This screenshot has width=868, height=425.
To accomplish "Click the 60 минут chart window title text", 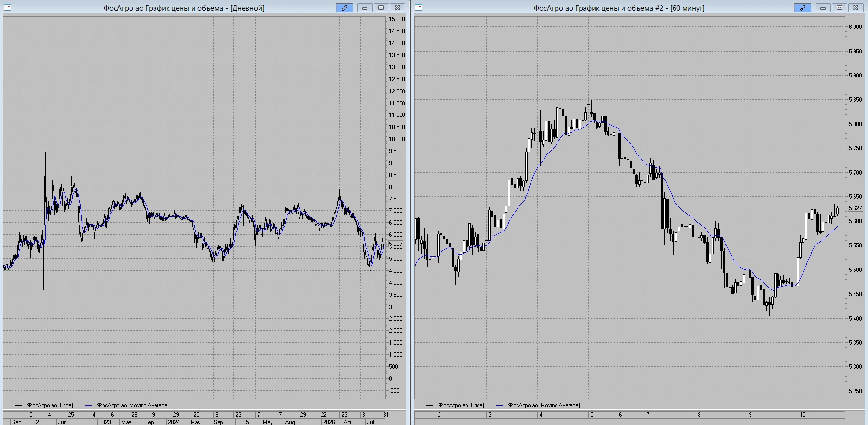I will [619, 8].
